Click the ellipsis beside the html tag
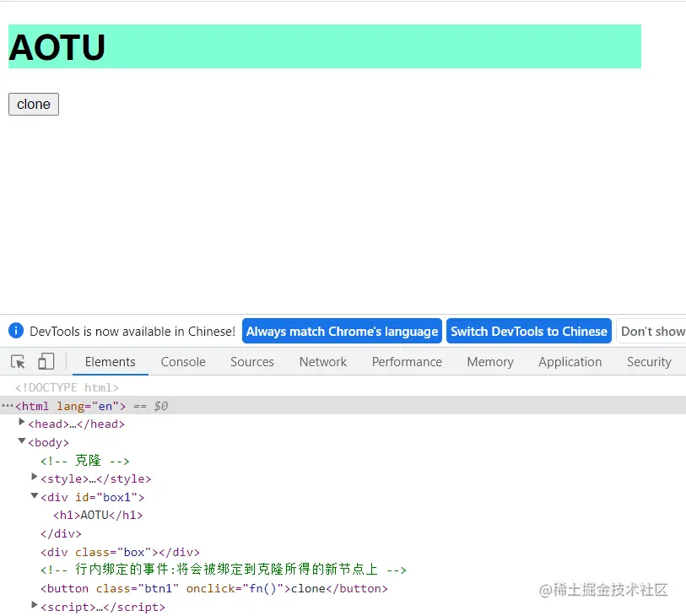The image size is (686, 616). click(x=8, y=406)
